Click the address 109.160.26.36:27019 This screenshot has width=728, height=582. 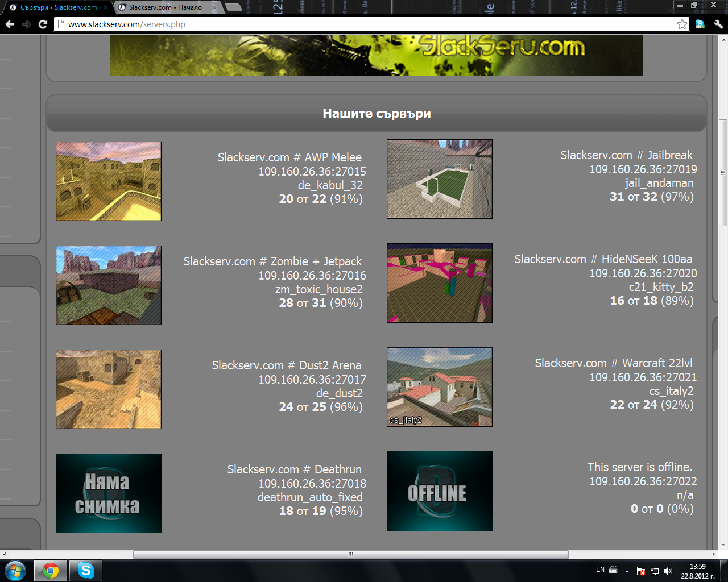click(643, 169)
